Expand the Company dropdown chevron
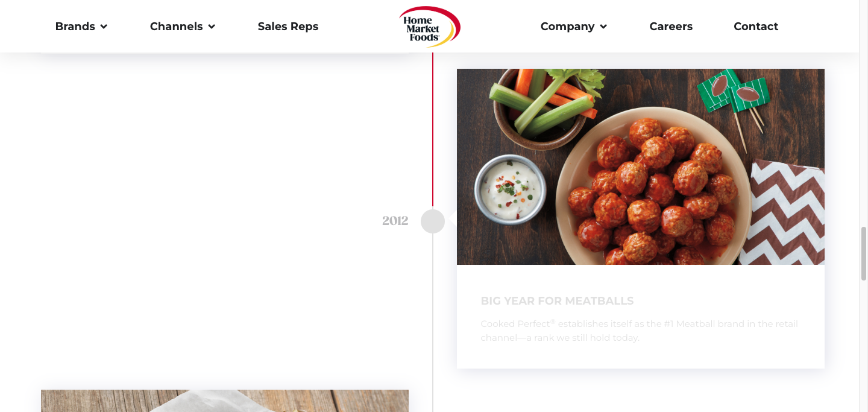This screenshot has width=868, height=412. pos(603,27)
